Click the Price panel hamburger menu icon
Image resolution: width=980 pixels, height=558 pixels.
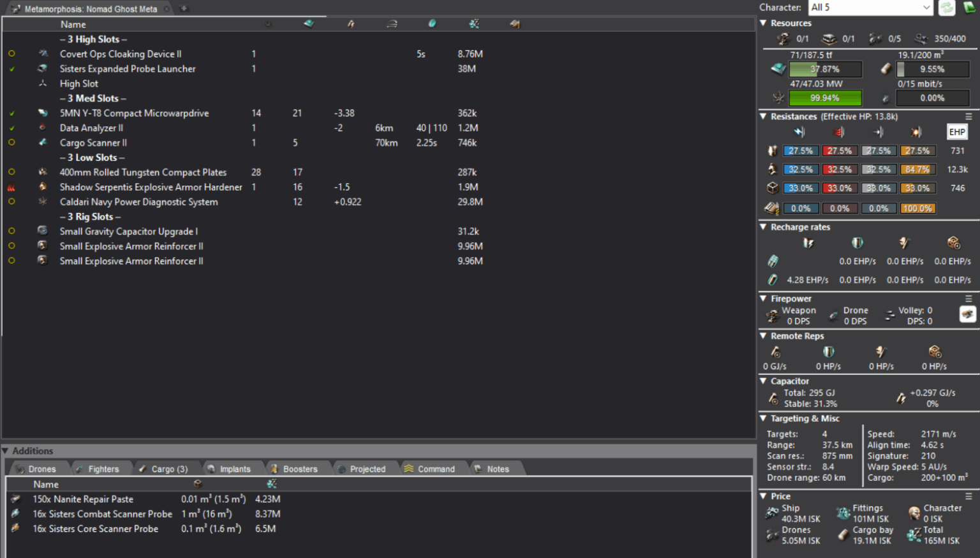[x=969, y=496]
